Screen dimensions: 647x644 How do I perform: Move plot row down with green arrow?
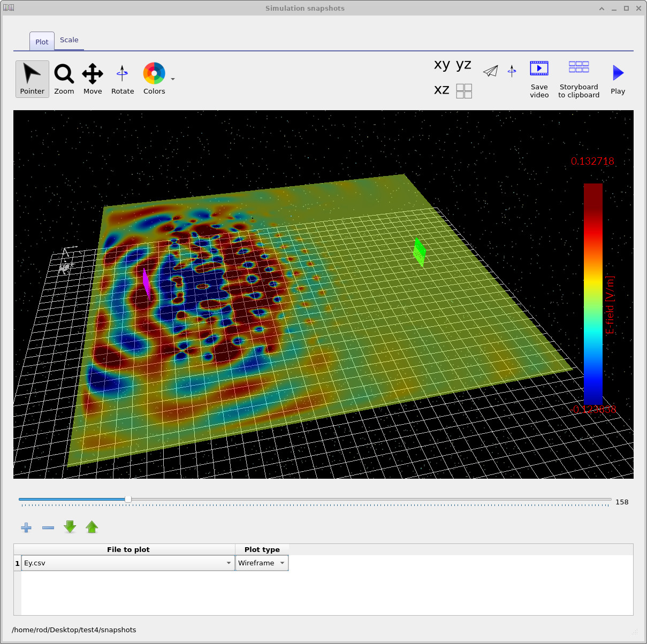(x=70, y=527)
